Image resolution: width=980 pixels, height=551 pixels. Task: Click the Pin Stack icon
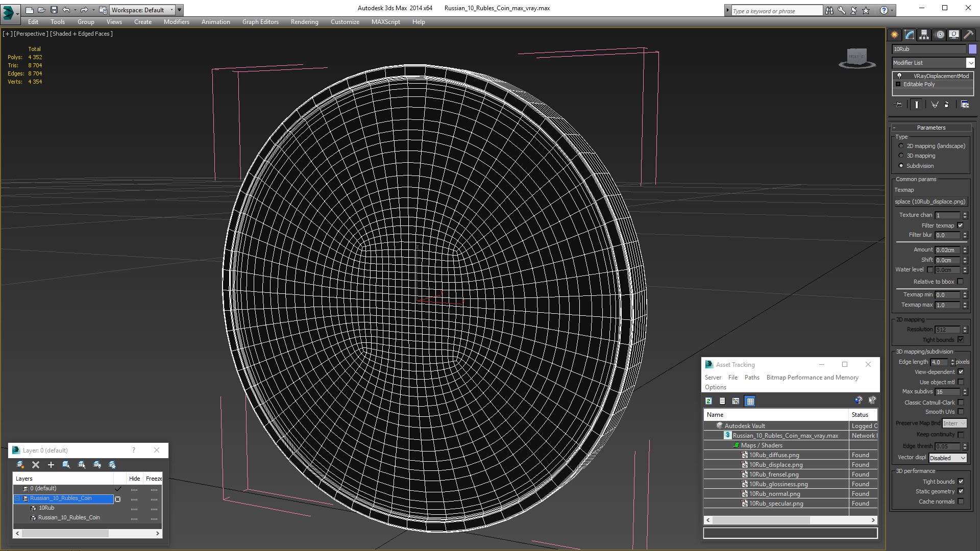(899, 105)
